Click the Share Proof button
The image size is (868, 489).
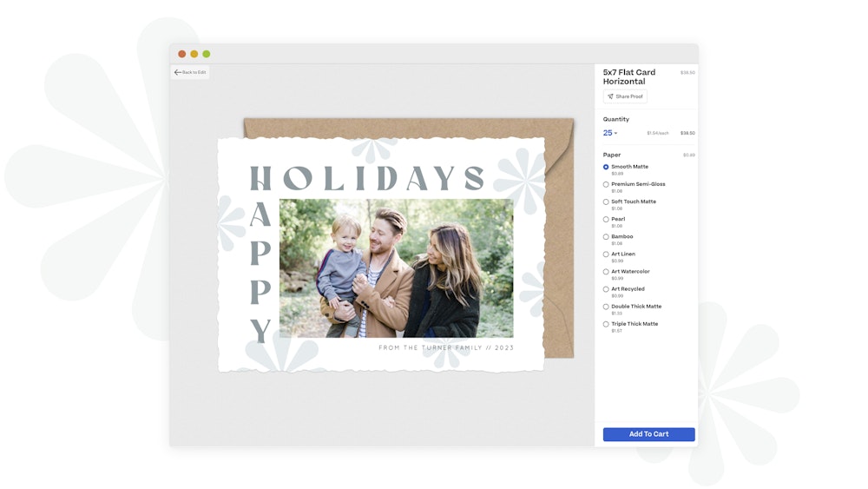[x=625, y=96]
